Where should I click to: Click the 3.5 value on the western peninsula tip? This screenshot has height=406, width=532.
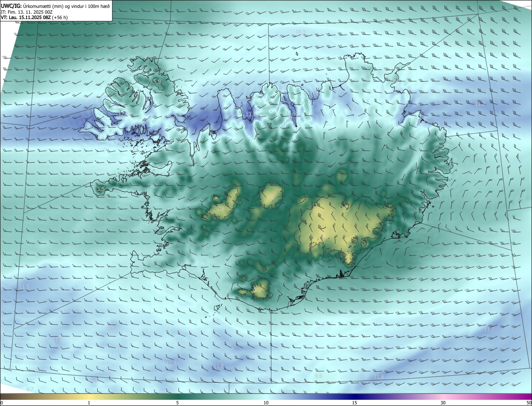tap(100, 189)
